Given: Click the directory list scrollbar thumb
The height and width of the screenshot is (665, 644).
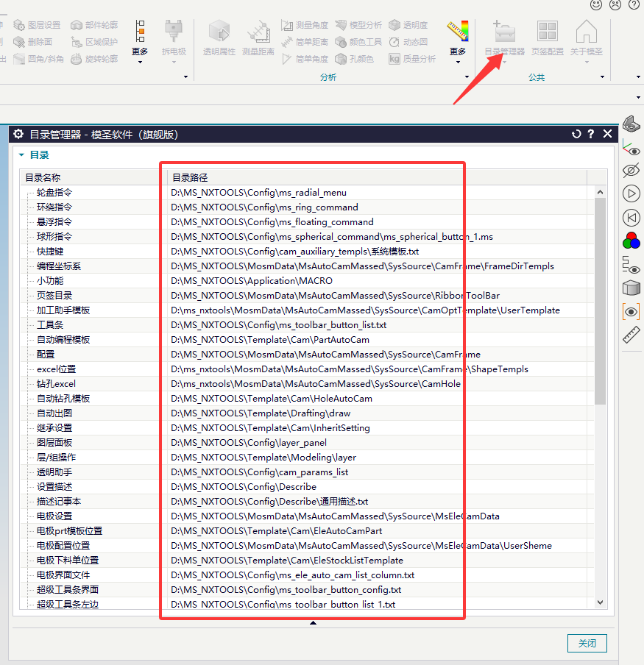Looking at the screenshot, I should pyautogui.click(x=600, y=301).
